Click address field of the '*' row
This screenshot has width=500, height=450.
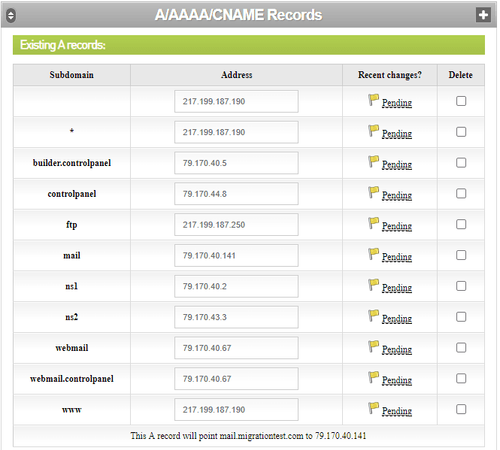pyautogui.click(x=236, y=132)
